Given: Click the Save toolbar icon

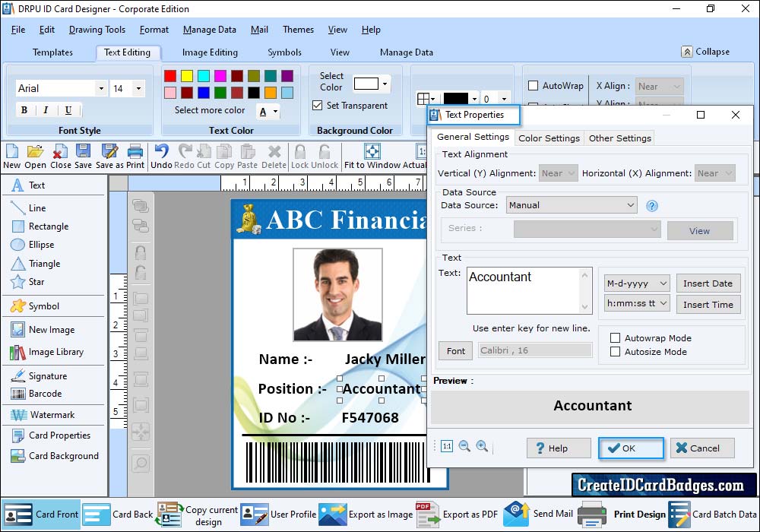Looking at the screenshot, I should tap(83, 157).
